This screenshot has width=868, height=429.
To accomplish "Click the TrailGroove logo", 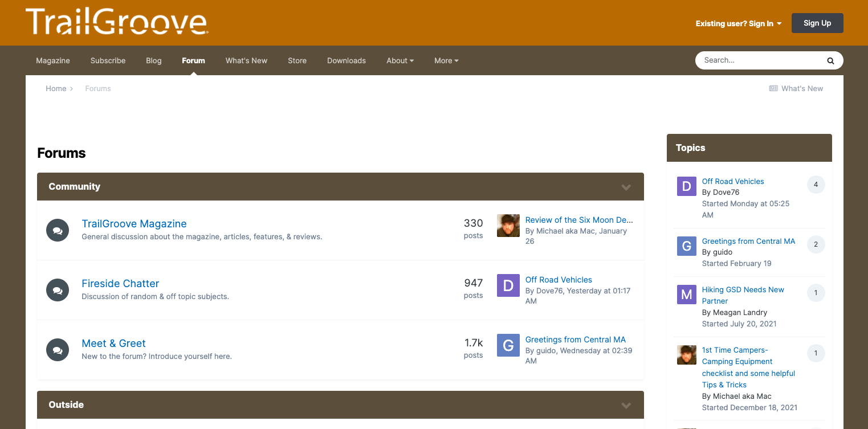I will (117, 21).
